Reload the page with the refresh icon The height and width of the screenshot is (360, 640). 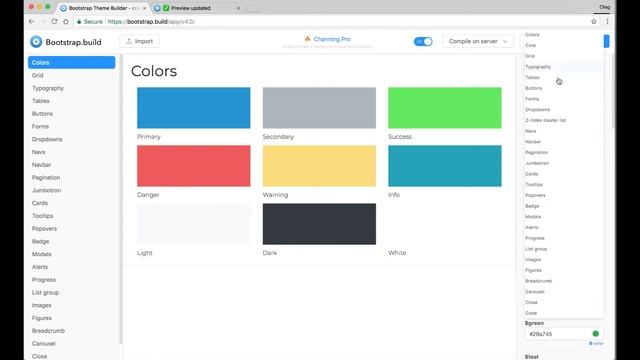coord(54,21)
